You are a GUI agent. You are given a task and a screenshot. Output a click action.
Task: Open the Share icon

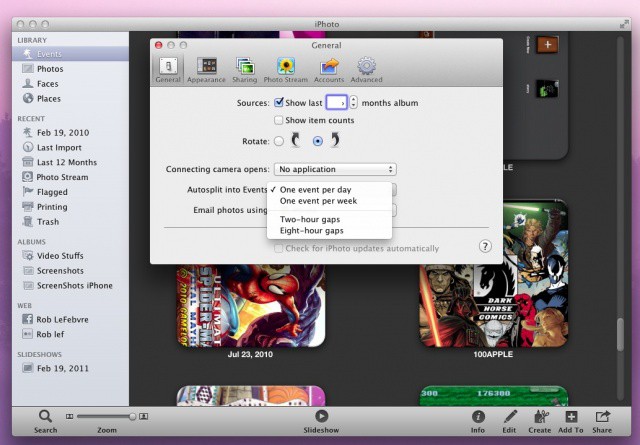602,416
